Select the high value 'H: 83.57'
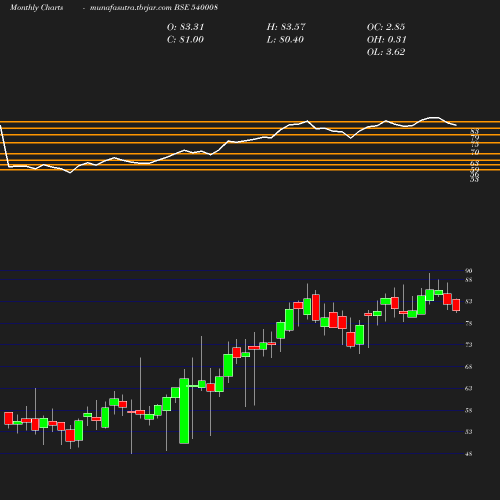Viewport: 500px width, 500px height. (x=286, y=27)
